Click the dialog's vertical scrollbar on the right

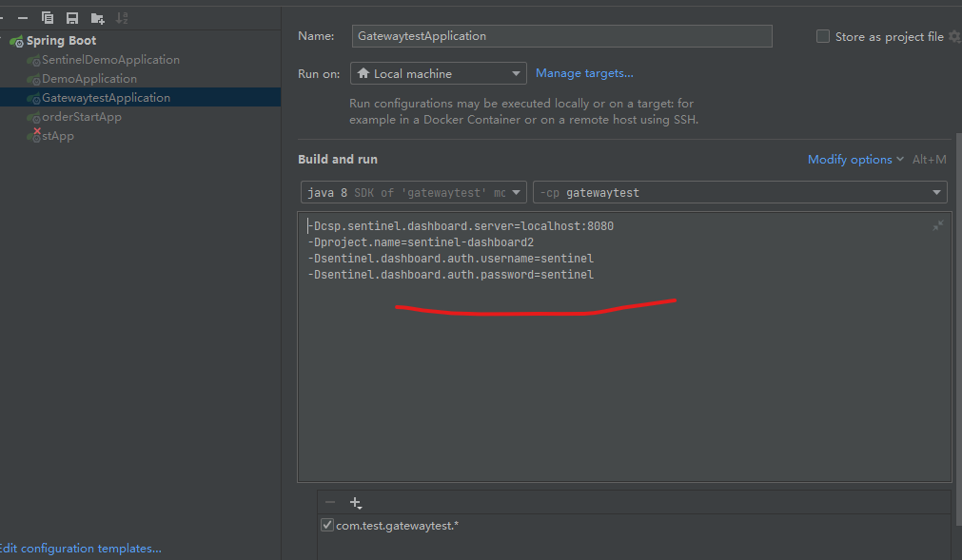click(958, 330)
